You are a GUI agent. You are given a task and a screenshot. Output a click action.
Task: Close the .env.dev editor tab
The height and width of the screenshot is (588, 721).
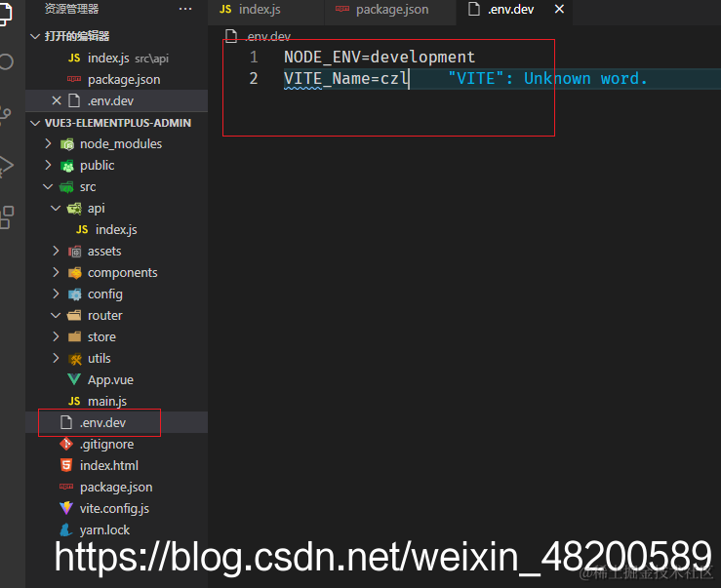tap(559, 9)
